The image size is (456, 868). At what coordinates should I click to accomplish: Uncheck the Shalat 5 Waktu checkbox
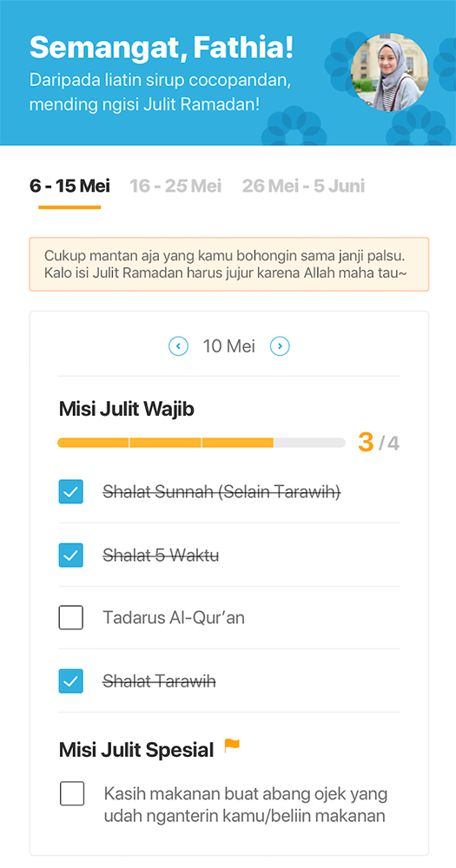tap(71, 556)
